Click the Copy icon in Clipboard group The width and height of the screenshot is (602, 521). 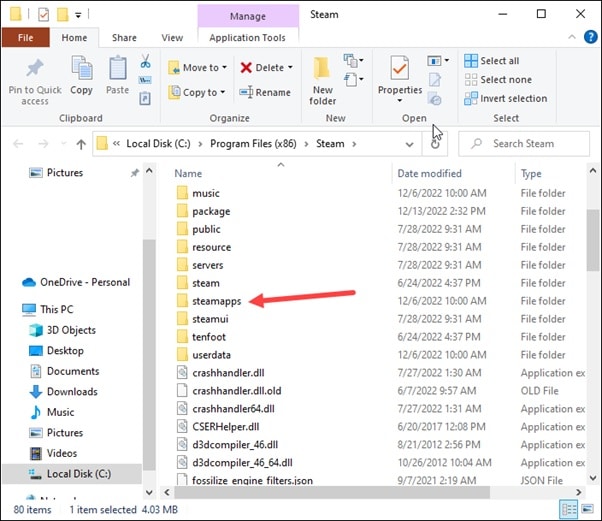(82, 69)
